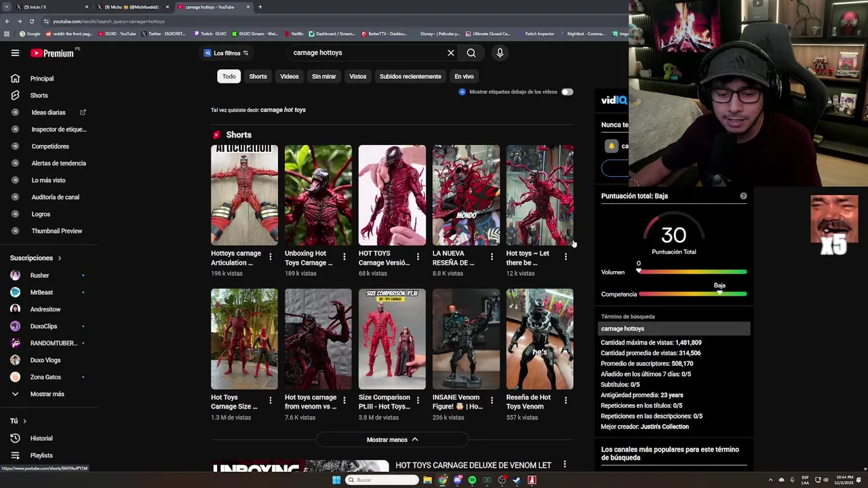Click the Volumen score slider bar
The image size is (868, 488).
point(692,272)
